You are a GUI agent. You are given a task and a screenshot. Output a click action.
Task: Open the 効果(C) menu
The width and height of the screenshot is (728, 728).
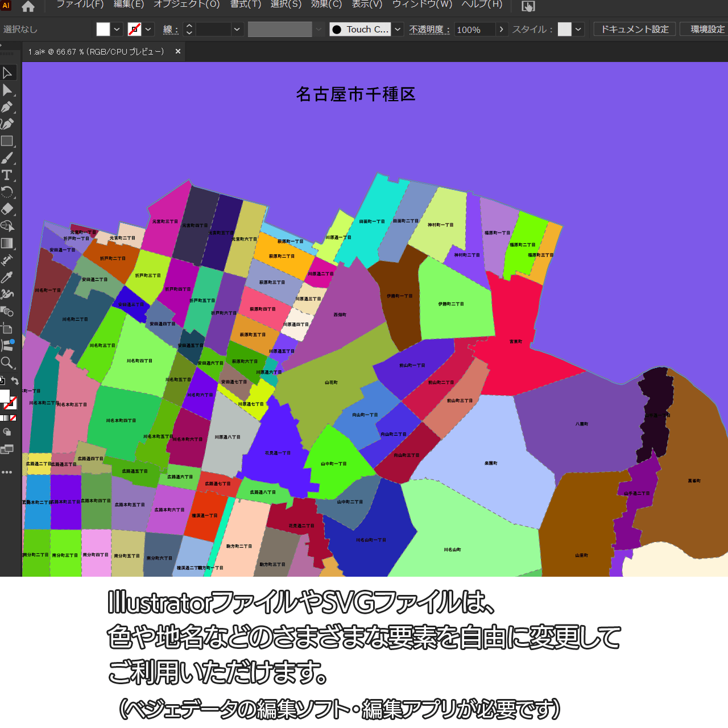tap(326, 5)
